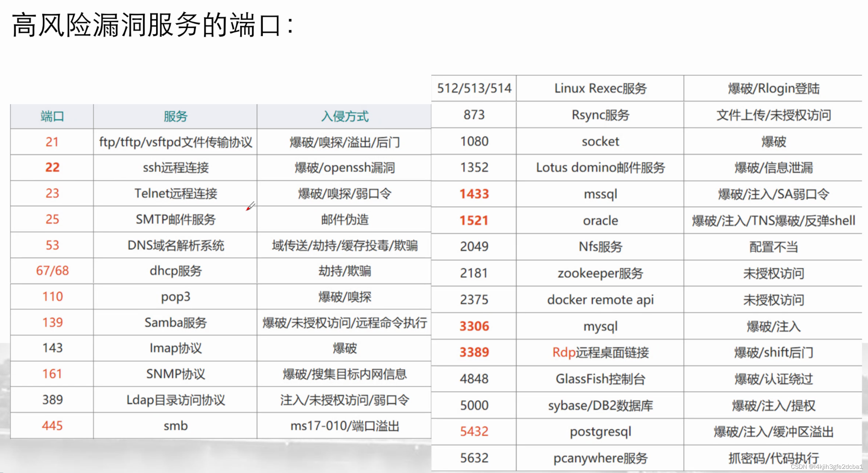Click the mssql service cell
This screenshot has height=473, width=868.
600,194
